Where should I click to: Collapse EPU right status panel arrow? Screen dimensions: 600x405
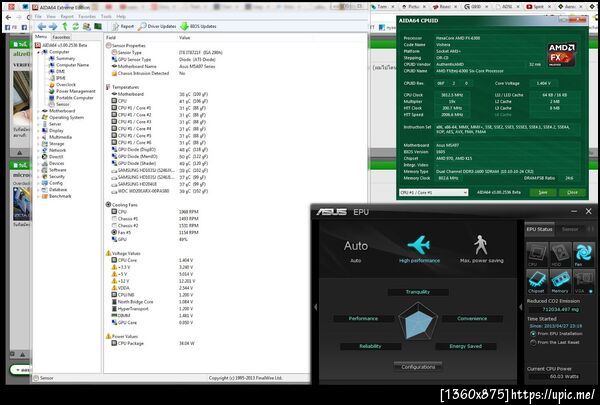520,307
